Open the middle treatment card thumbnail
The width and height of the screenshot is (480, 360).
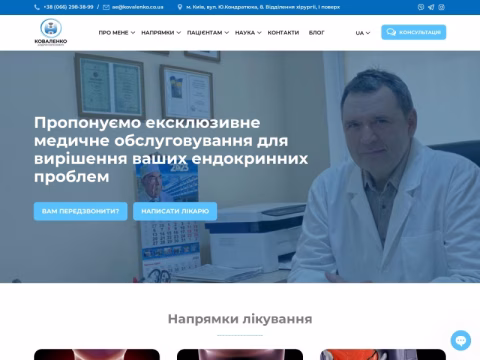pos(240,354)
